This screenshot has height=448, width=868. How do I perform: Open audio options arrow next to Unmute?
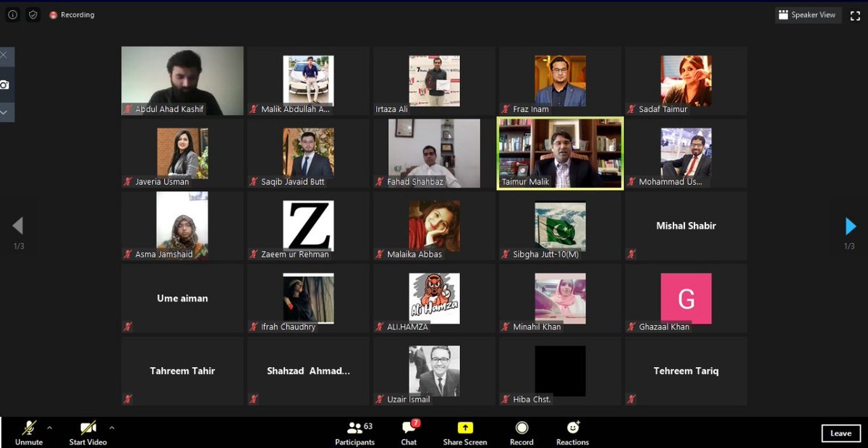click(49, 428)
